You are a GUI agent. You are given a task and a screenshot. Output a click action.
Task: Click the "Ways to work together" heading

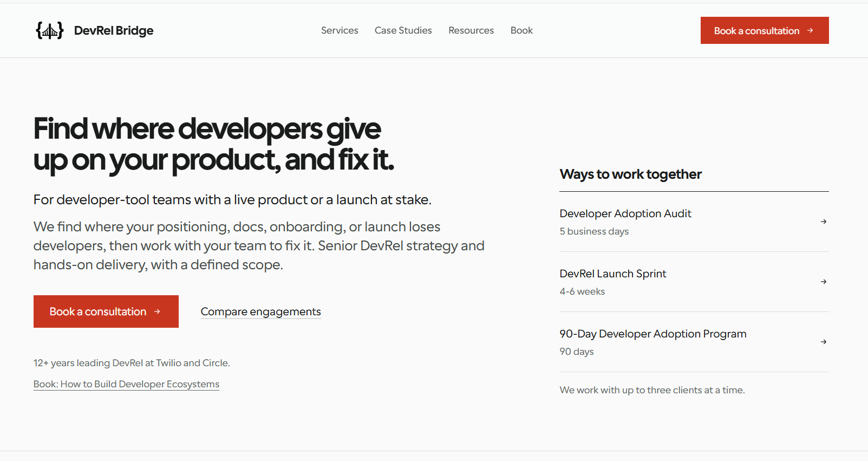631,174
